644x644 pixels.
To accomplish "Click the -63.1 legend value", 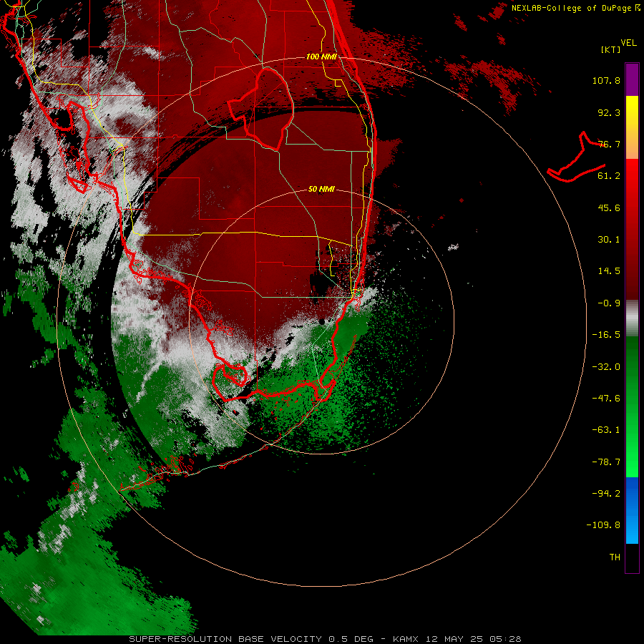I will tap(606, 430).
